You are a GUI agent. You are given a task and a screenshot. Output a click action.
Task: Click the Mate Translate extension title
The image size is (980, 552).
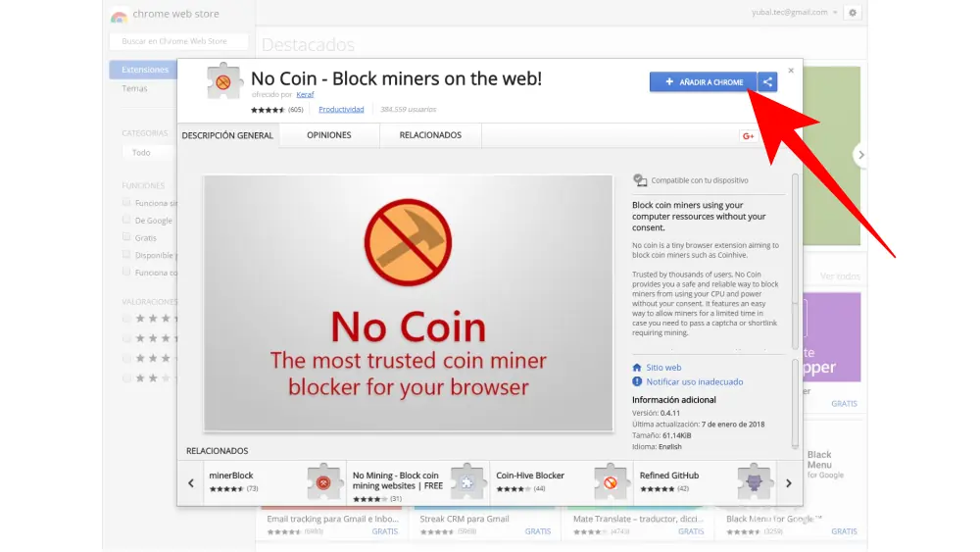[638, 519]
